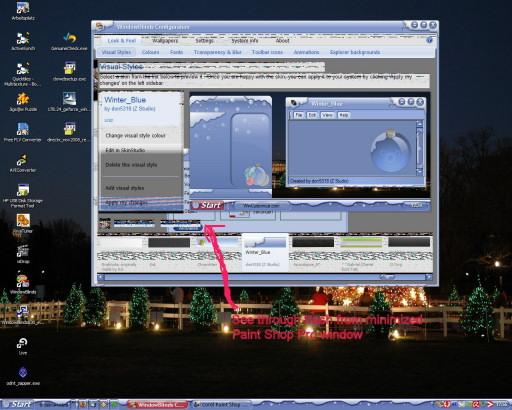Click right arrow of skin list scrollbar
The width and height of the screenshot is (512, 410).
click(x=429, y=277)
